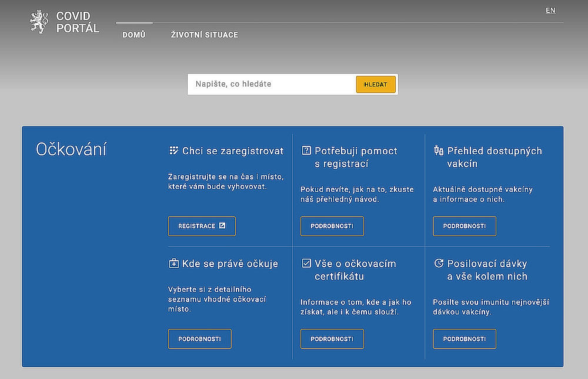Open the Domů navigation tab

(x=134, y=35)
